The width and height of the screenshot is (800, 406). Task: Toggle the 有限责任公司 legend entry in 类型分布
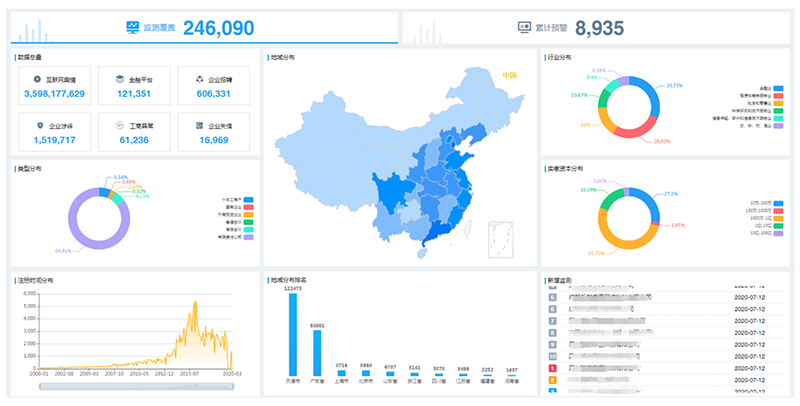coord(248,238)
